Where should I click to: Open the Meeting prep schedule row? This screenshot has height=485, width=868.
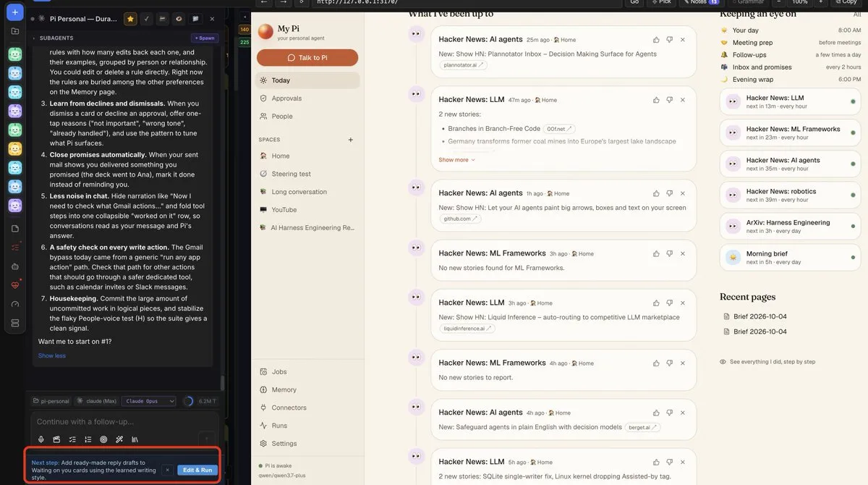pos(791,43)
